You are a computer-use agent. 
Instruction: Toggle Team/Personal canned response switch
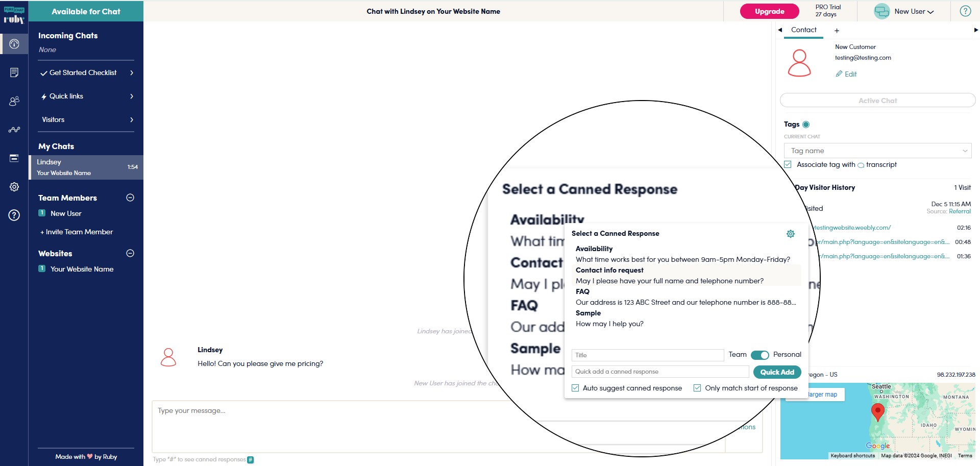tap(760, 355)
